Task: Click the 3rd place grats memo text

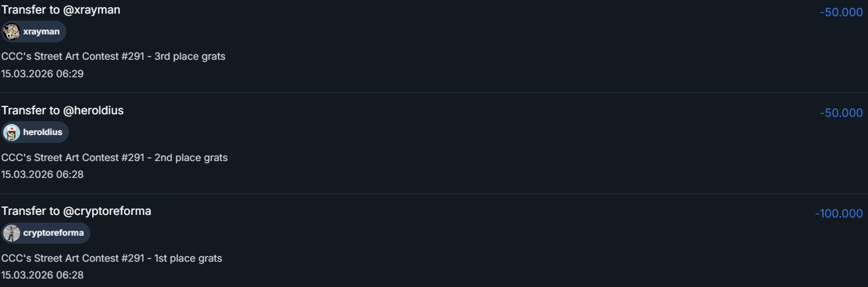Action: [x=114, y=56]
